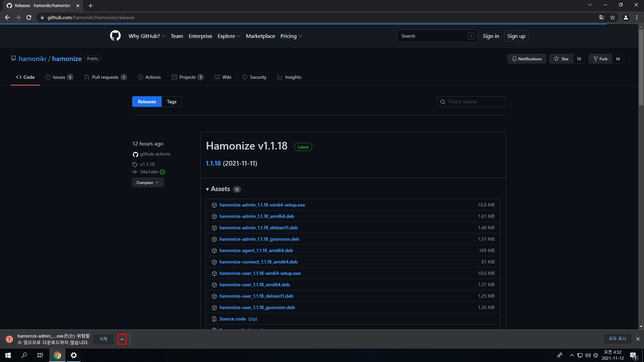Focus the GitHub Search field
This screenshot has width=644, height=362.
[437, 36]
